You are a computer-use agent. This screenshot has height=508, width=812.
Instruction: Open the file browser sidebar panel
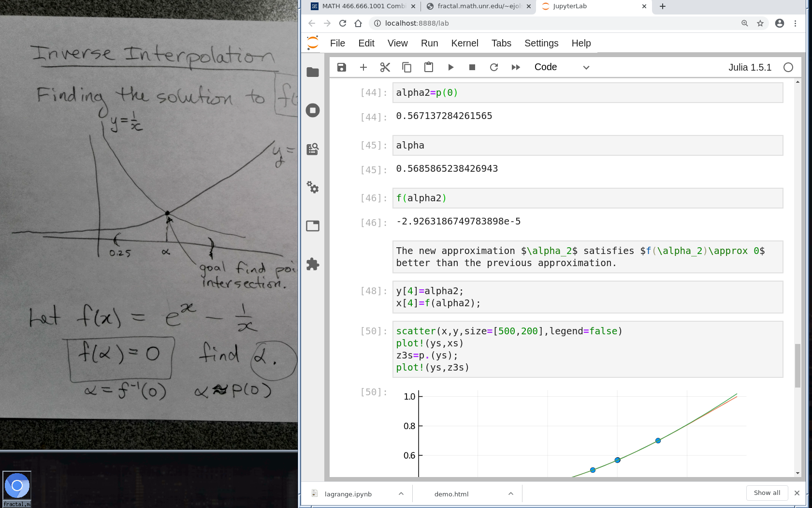click(x=313, y=72)
